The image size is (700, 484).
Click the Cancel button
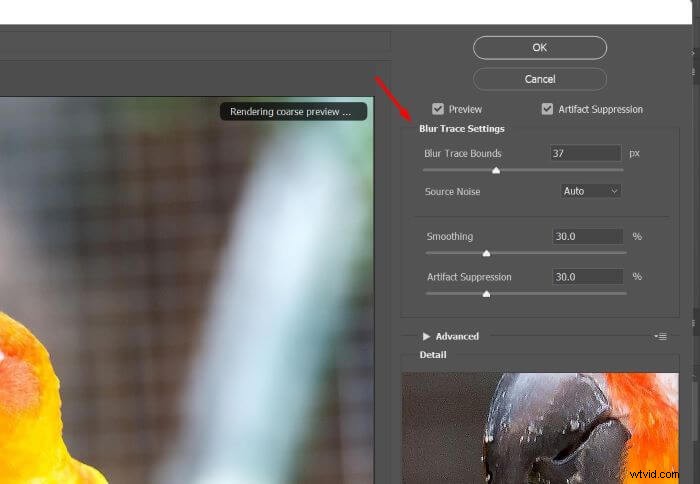(540, 79)
